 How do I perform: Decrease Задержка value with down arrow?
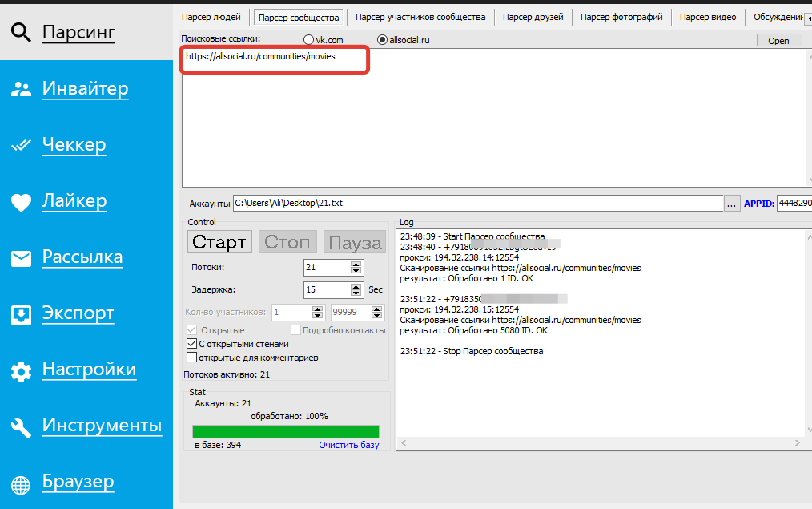pyautogui.click(x=356, y=293)
